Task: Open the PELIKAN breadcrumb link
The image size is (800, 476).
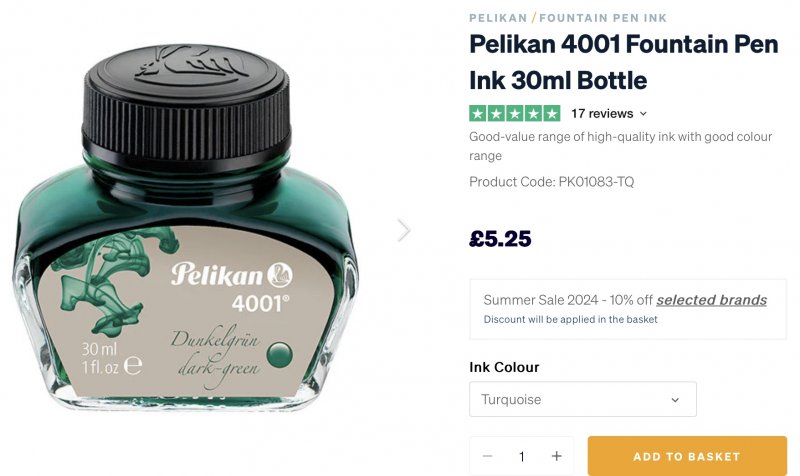Action: (x=498, y=18)
